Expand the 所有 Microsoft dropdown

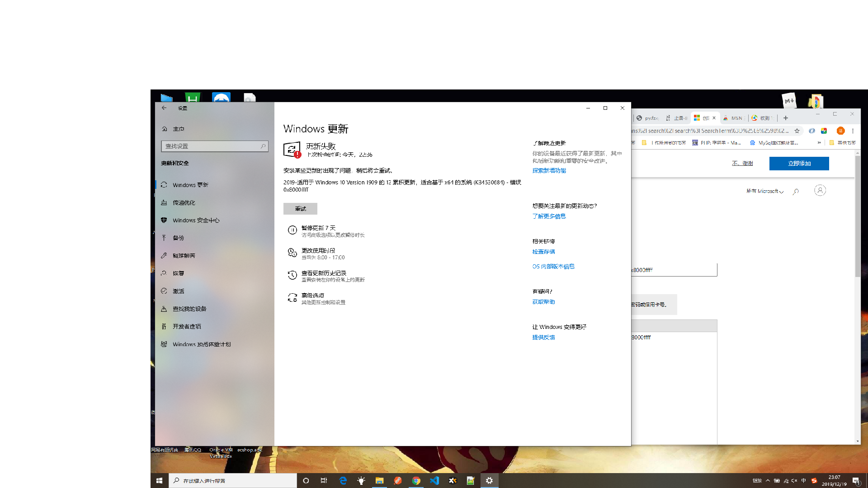coord(765,191)
